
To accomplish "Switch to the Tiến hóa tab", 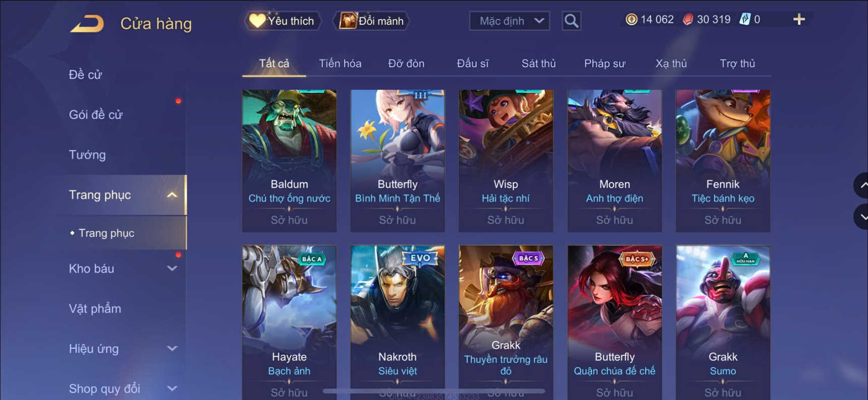I will [x=340, y=63].
